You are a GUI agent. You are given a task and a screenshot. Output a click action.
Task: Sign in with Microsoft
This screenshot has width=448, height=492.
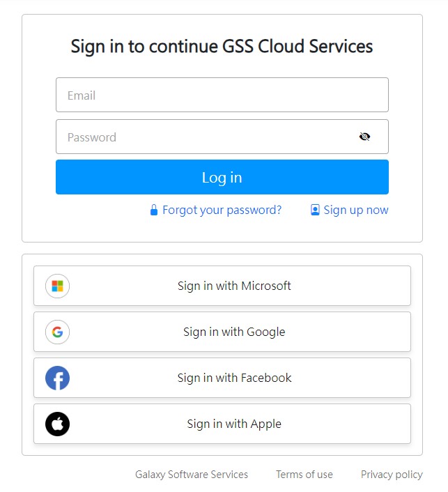tap(234, 286)
